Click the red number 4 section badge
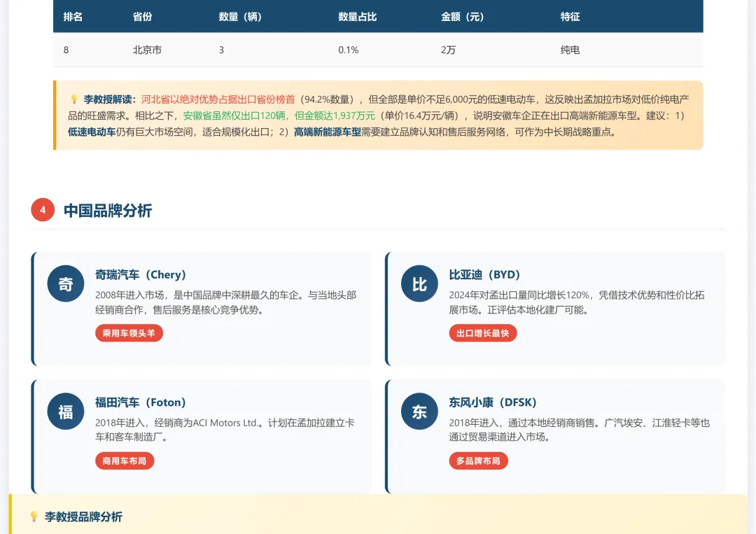Image resolution: width=756 pixels, height=534 pixels. pos(43,210)
